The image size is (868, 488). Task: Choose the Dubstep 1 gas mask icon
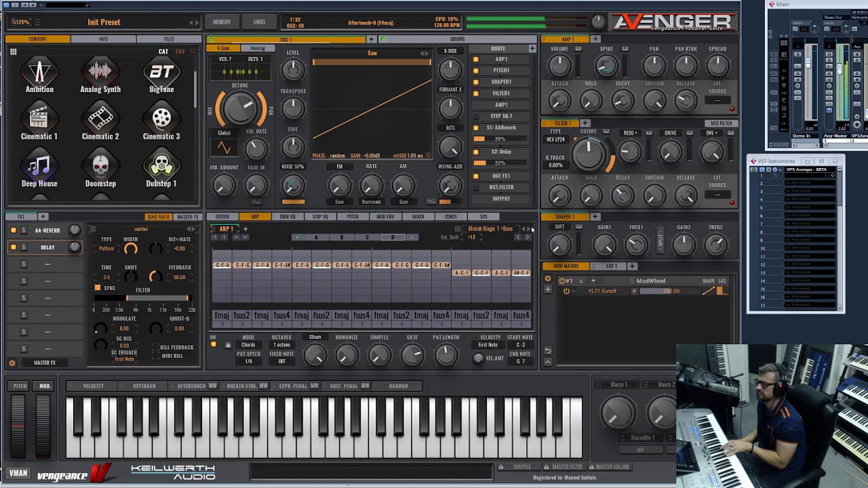[161, 166]
